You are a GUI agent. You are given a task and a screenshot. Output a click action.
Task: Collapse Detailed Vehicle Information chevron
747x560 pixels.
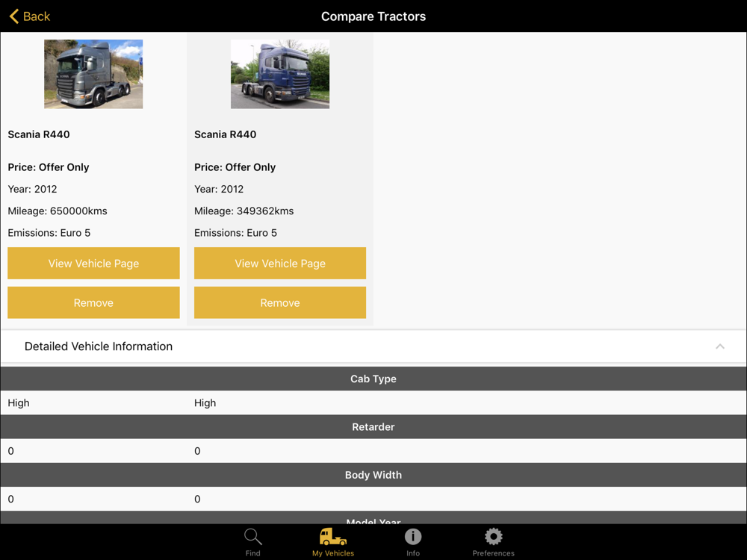pos(720,346)
